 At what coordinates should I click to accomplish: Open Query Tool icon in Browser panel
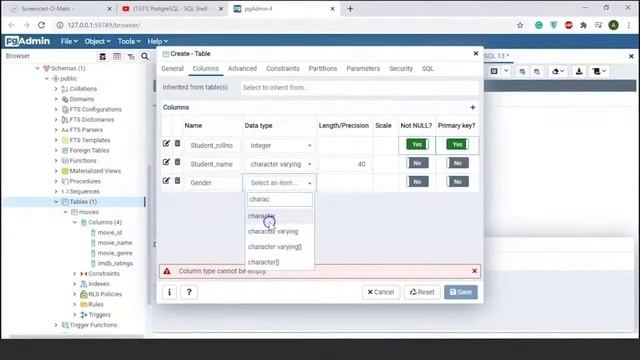(x=102, y=56)
